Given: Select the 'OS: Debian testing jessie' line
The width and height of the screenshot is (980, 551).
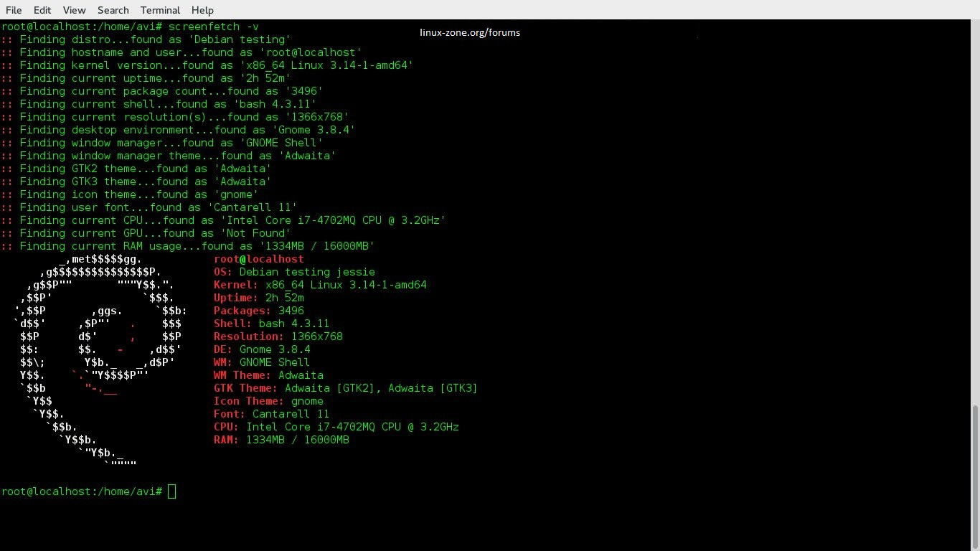Looking at the screenshot, I should tap(294, 272).
